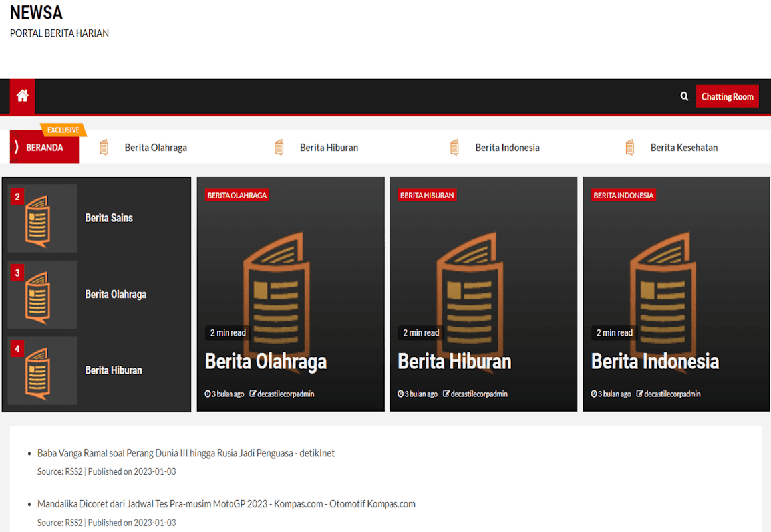This screenshot has height=532, width=771.
Task: Open decastilecorpadmin author on Olahraga card
Action: pos(285,394)
